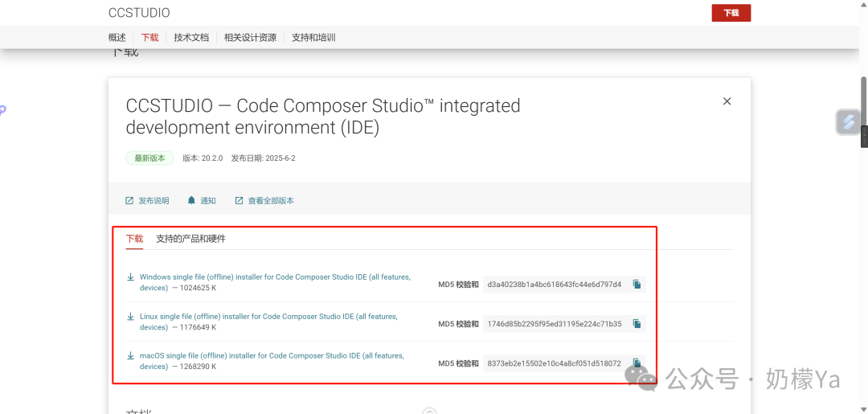This screenshot has width=868, height=414.
Task: Click the bell icon for 通知
Action: point(191,200)
